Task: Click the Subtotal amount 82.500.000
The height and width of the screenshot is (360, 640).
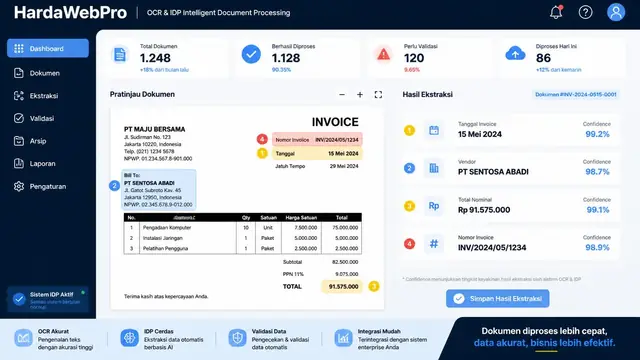Action: (345, 262)
